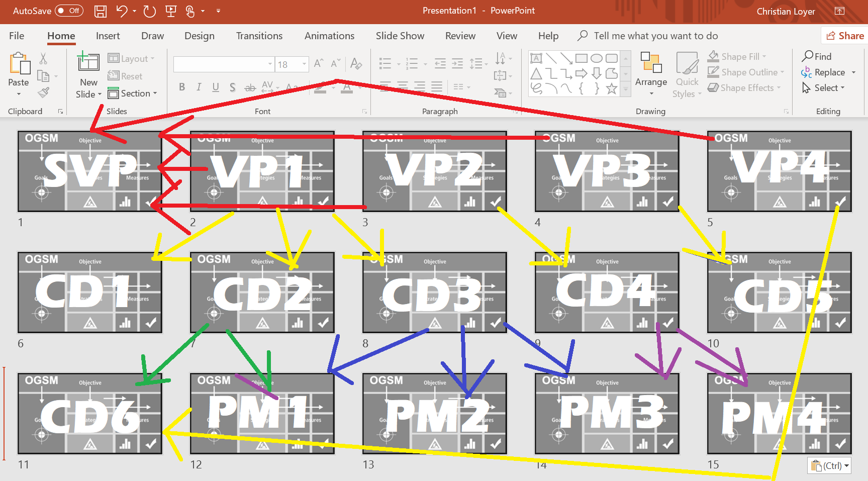Click the Arrange button

point(651,73)
